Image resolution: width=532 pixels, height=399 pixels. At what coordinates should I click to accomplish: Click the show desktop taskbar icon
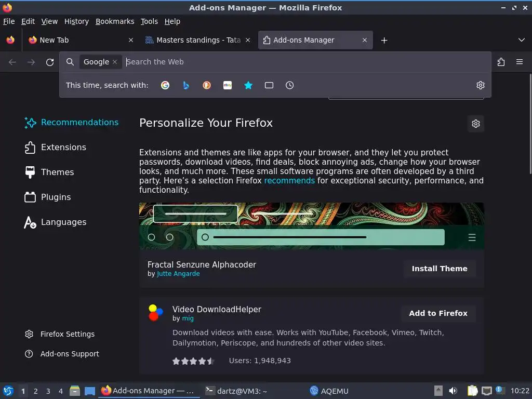[90, 391]
